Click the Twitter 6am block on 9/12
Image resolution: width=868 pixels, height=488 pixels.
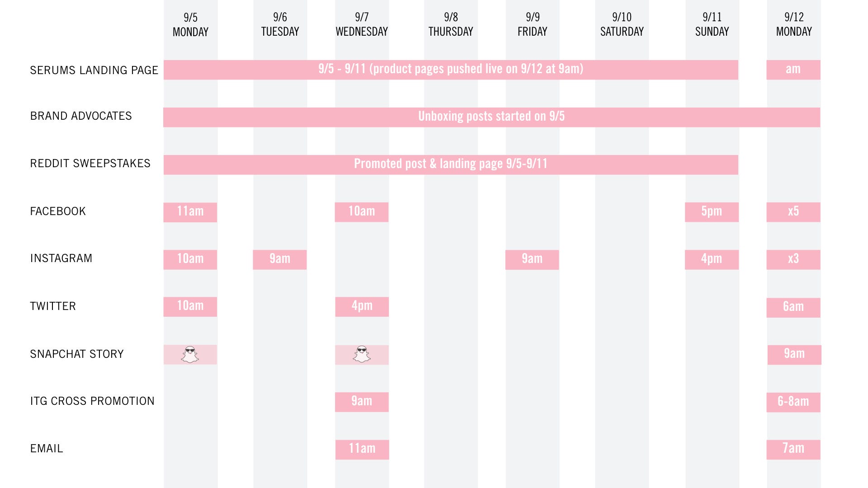(793, 307)
